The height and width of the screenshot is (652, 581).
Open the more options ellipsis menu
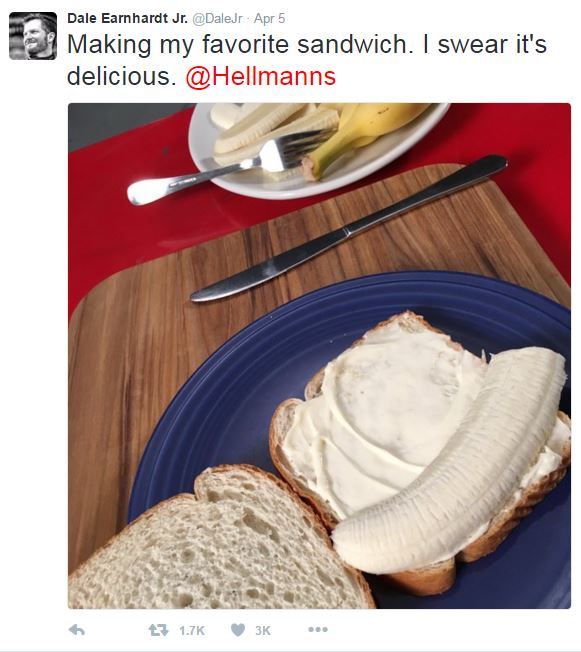click(x=318, y=630)
